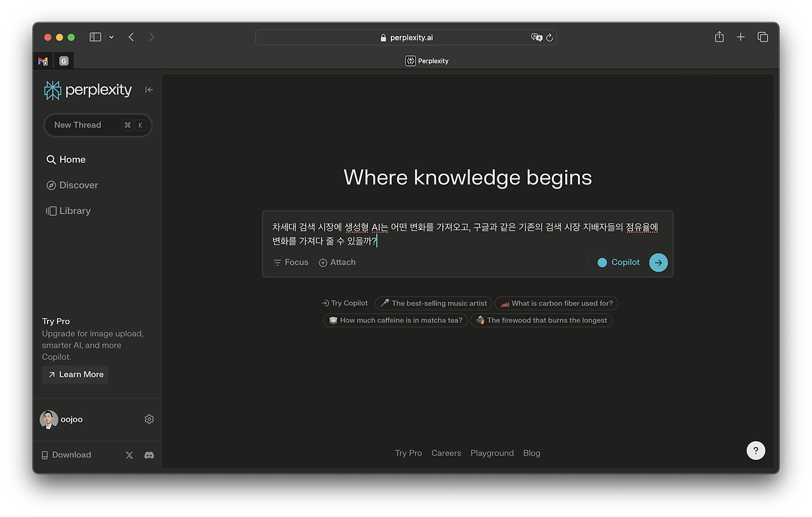Click the Try Pro heading in sidebar
The height and width of the screenshot is (517, 812).
pyautogui.click(x=56, y=322)
